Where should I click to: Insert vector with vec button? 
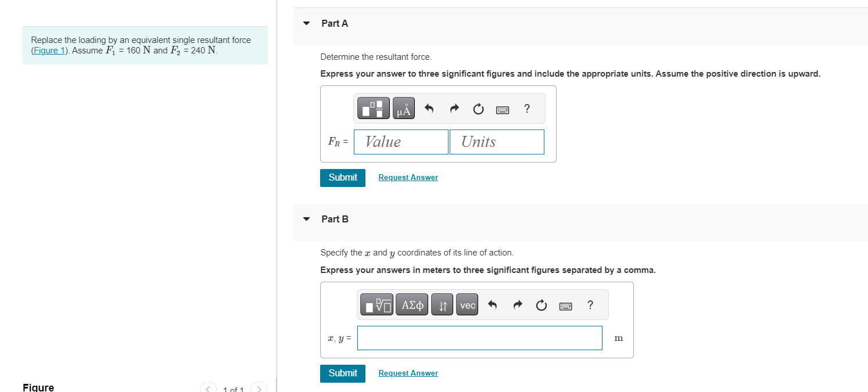[468, 305]
